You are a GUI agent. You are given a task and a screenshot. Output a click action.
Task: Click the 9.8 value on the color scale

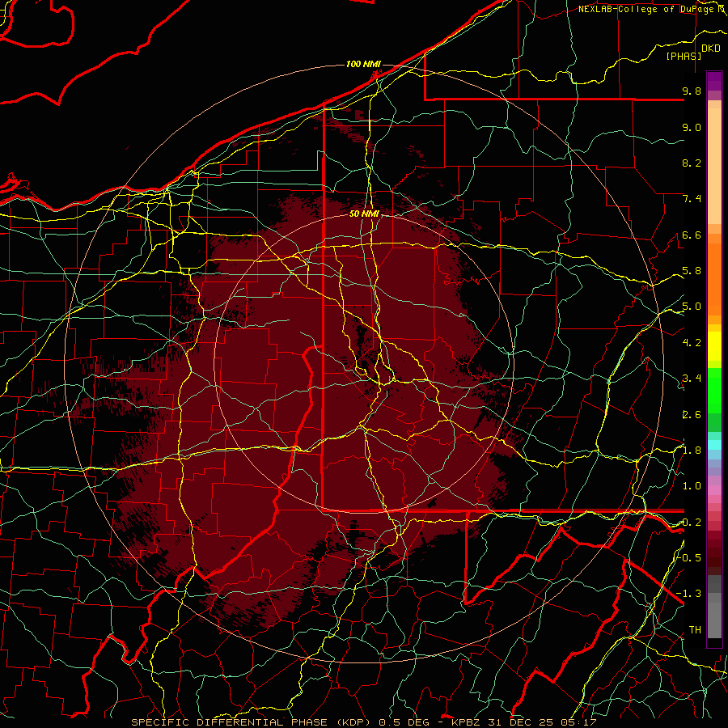click(x=692, y=91)
